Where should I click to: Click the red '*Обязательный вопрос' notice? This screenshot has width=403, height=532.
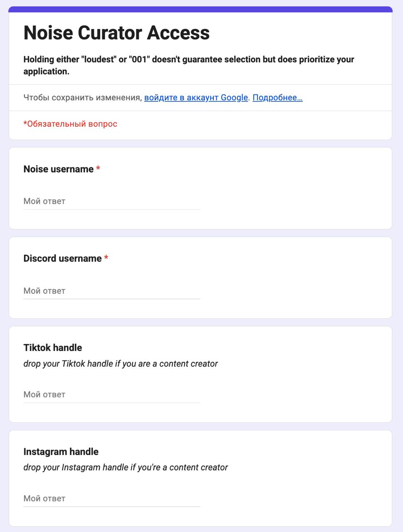[70, 124]
